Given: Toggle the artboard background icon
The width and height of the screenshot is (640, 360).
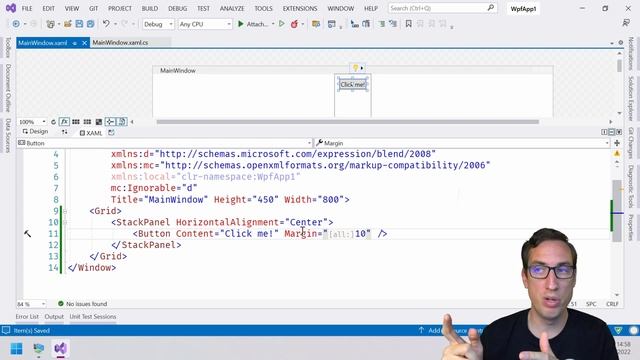Looking at the screenshot, I should click(x=98, y=122).
